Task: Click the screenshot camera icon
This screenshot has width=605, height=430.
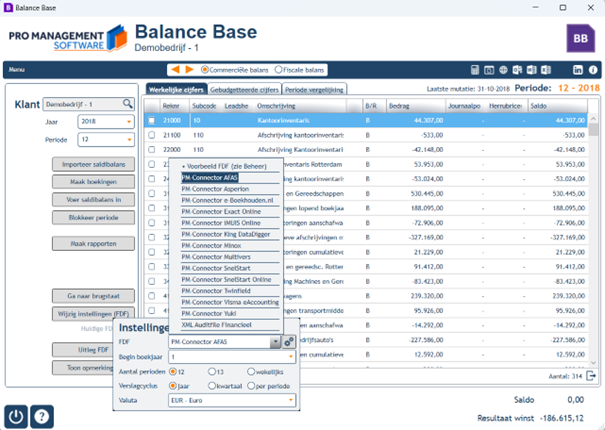Action: 489,70
